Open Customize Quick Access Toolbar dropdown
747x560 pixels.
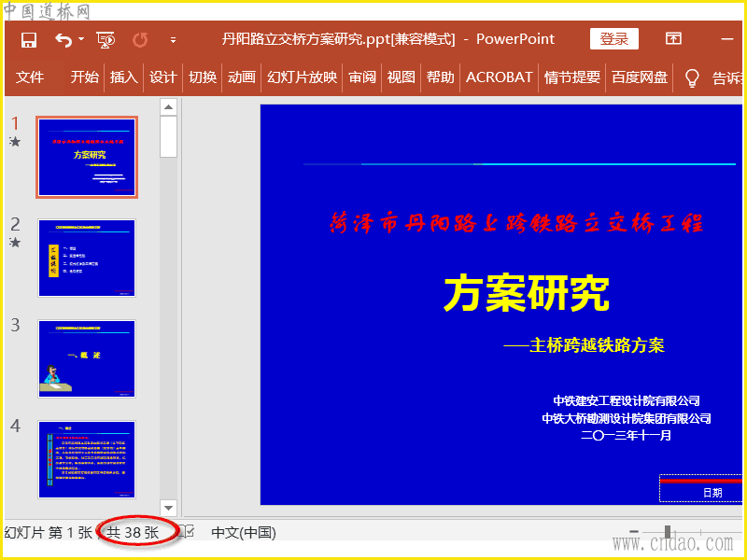tap(173, 40)
